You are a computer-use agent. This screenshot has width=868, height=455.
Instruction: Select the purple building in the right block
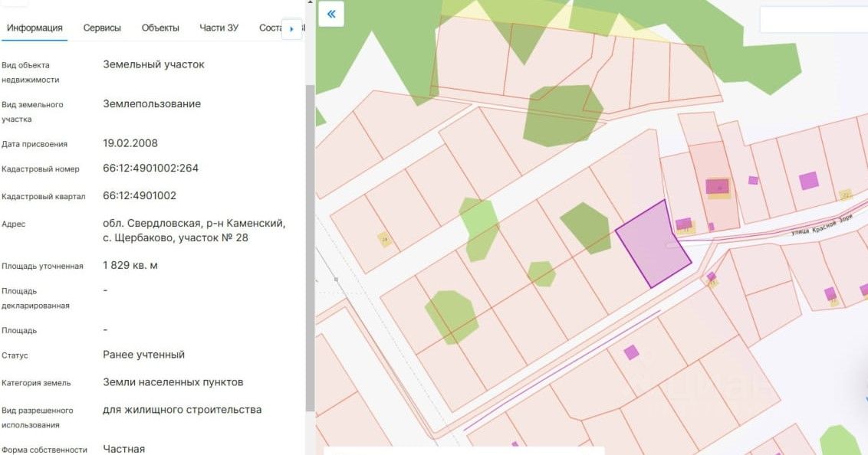pos(809,181)
